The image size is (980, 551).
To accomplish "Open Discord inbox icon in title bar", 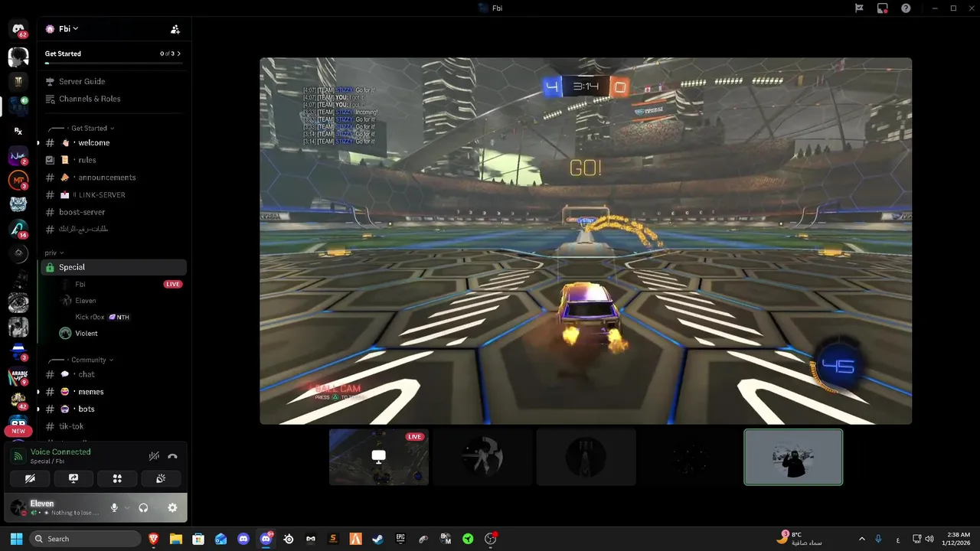I will pos(883,8).
